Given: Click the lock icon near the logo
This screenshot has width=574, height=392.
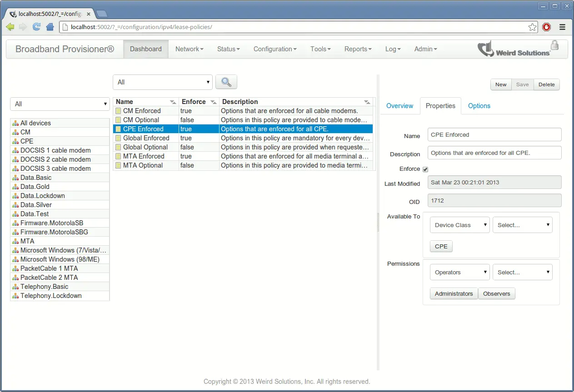Looking at the screenshot, I should (x=554, y=45).
